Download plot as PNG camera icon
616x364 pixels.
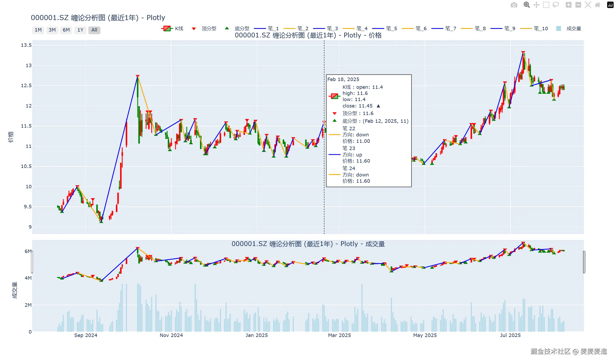(x=514, y=5)
